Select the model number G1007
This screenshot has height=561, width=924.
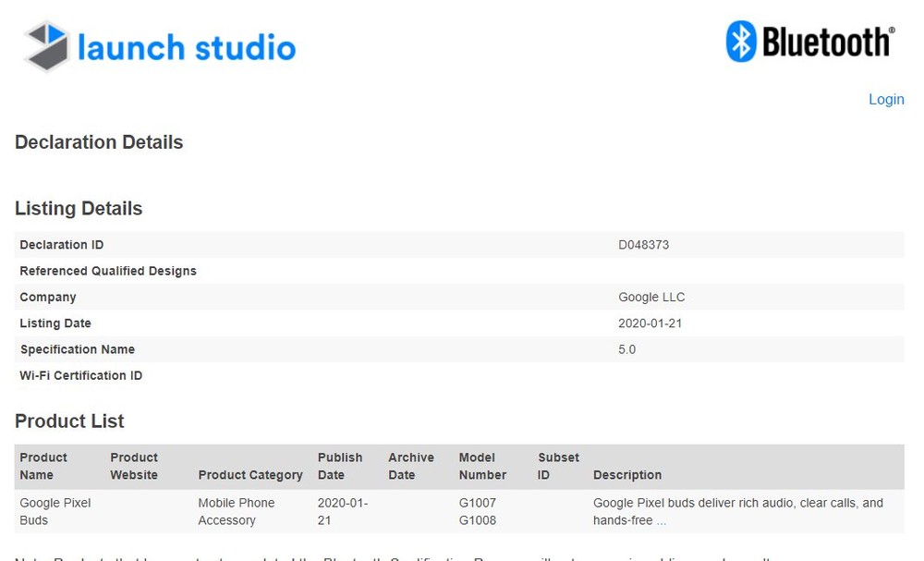[478, 503]
